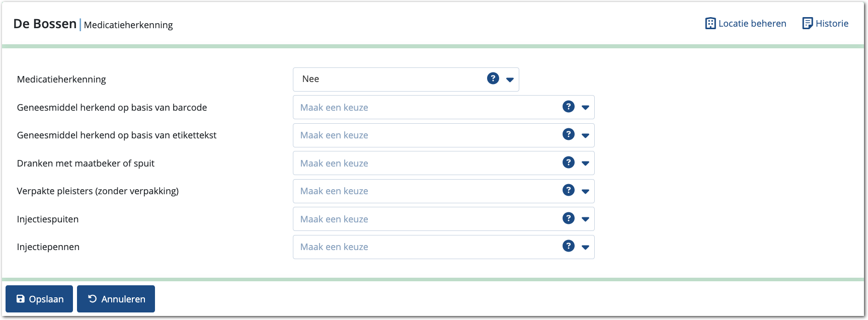The image size is (868, 320).
Task: Click the Locatie beheren building icon
Action: pos(710,24)
